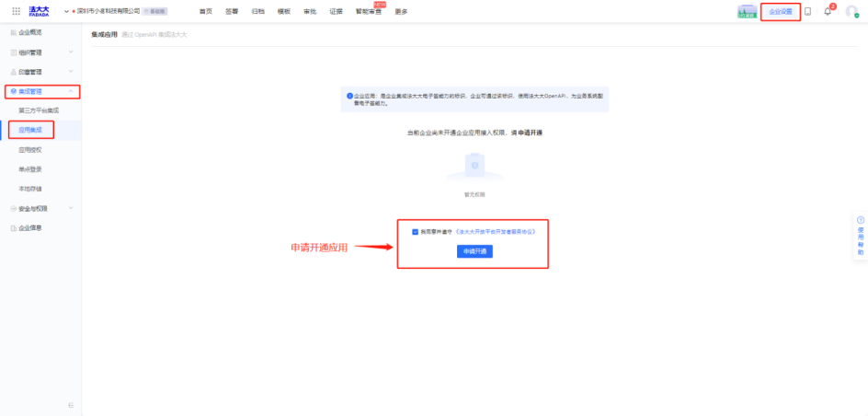Viewport: 868px width, 416px height.
Task: Click the 企业应用 notice text
Action: point(478,99)
